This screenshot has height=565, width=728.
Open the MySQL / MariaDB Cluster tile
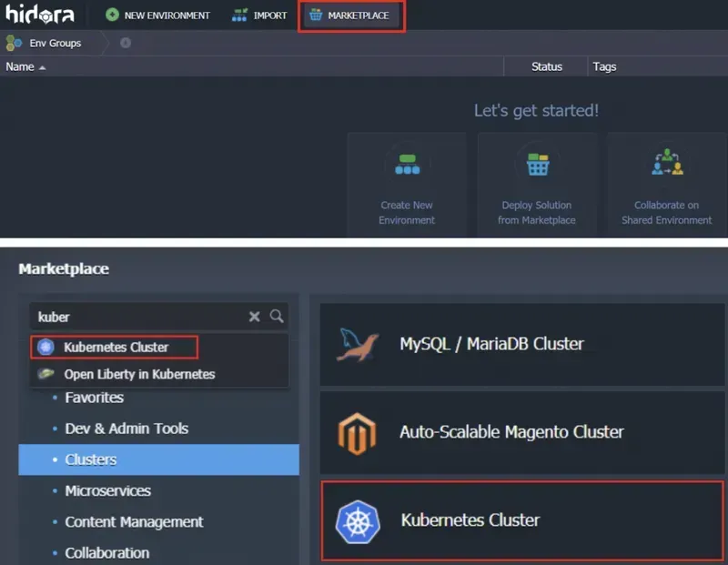click(x=522, y=344)
